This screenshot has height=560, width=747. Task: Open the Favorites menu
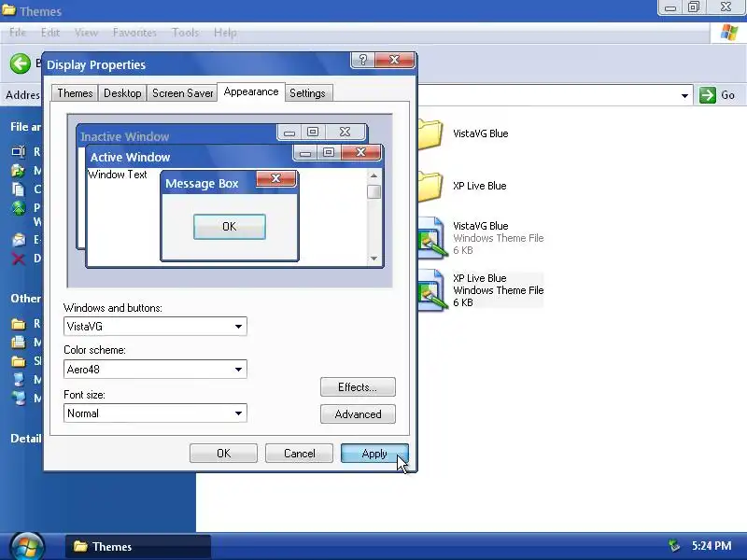coord(134,33)
